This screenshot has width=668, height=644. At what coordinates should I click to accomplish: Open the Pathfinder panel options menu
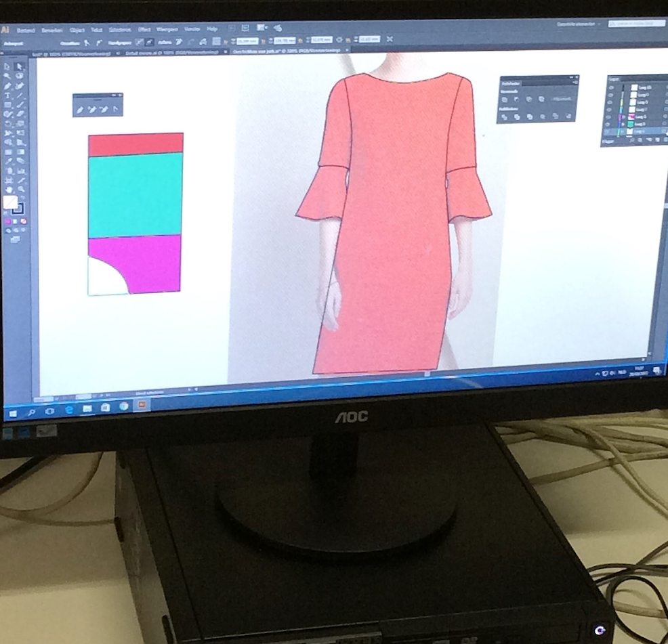576,82
